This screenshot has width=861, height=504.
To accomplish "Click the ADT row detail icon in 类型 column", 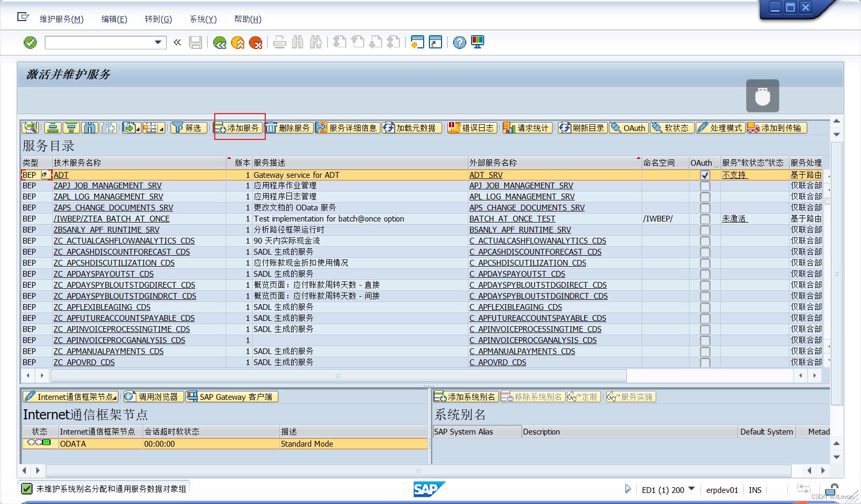I will click(45, 175).
